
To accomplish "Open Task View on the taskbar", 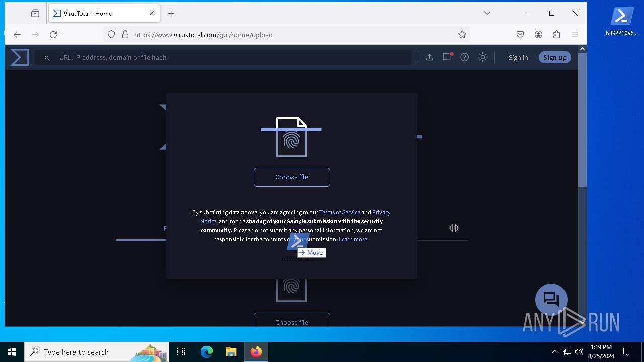I will click(181, 352).
